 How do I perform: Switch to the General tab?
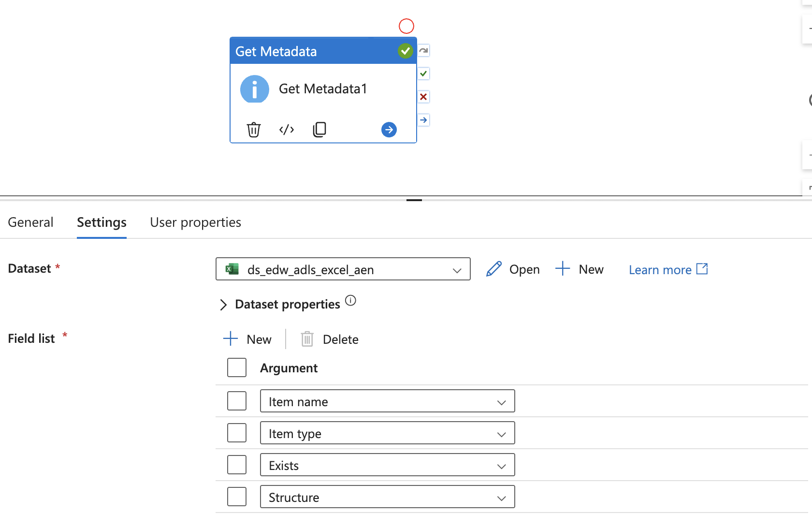coord(31,222)
